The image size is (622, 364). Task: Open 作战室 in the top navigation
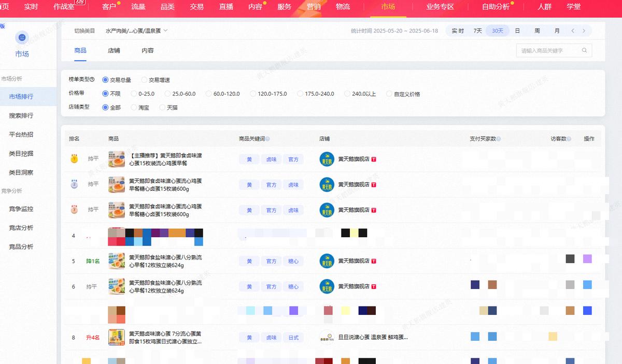[64, 7]
